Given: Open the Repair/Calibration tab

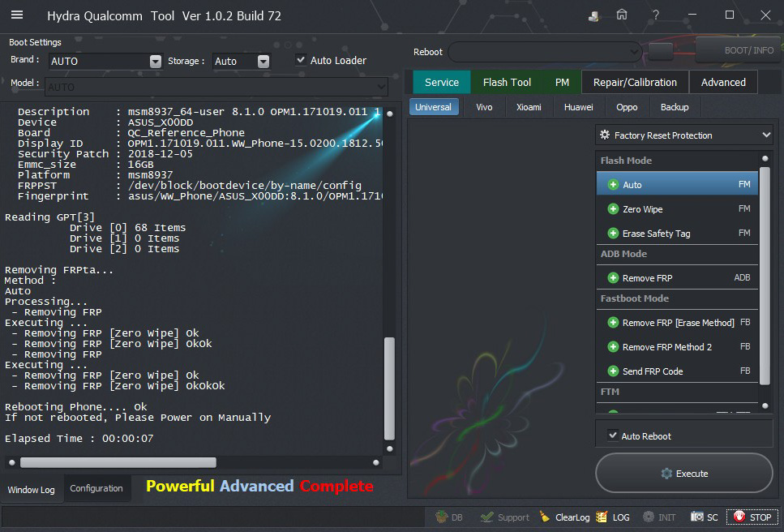Looking at the screenshot, I should [x=635, y=82].
